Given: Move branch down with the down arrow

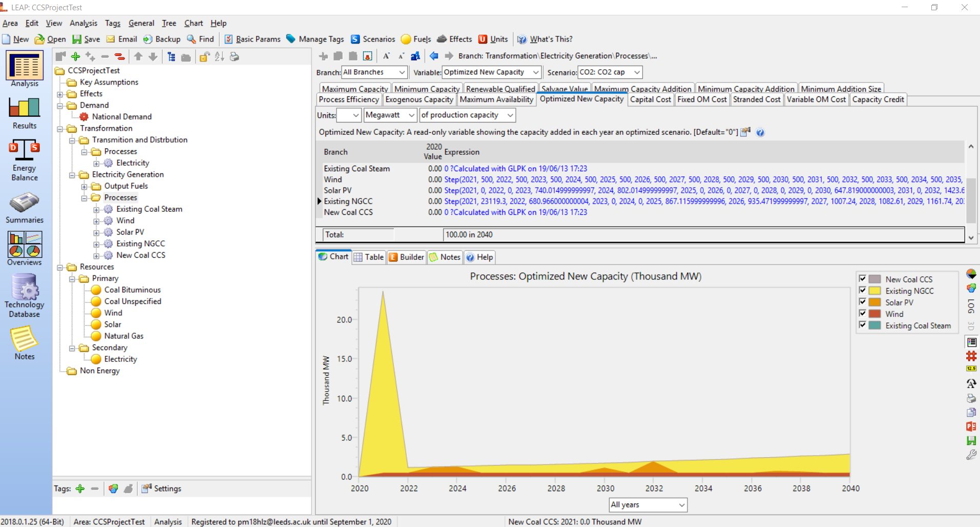Looking at the screenshot, I should point(153,57).
